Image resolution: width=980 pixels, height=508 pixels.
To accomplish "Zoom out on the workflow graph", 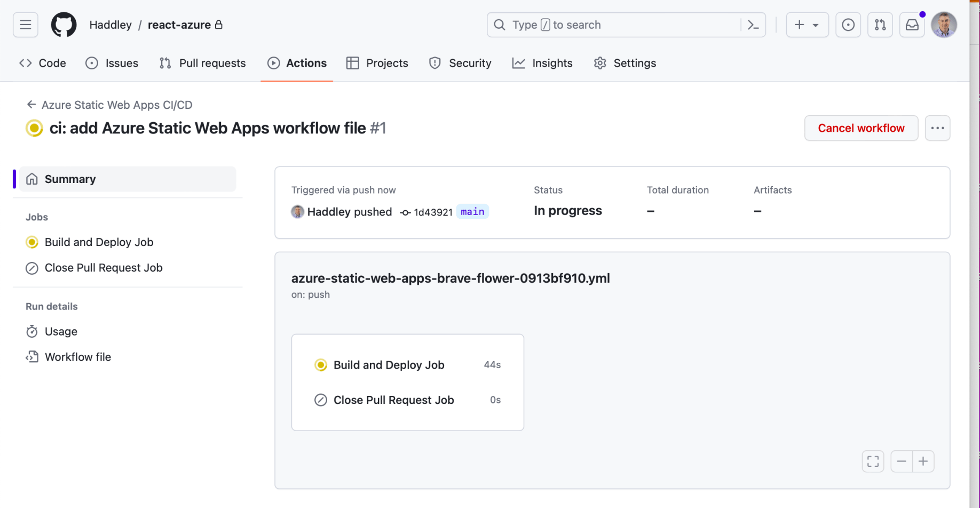I will coord(902,461).
